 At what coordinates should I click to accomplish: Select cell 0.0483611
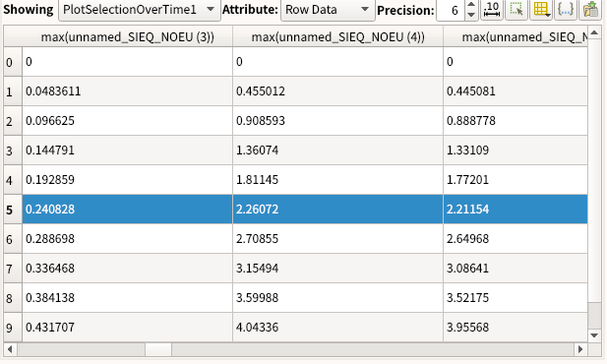(127, 91)
